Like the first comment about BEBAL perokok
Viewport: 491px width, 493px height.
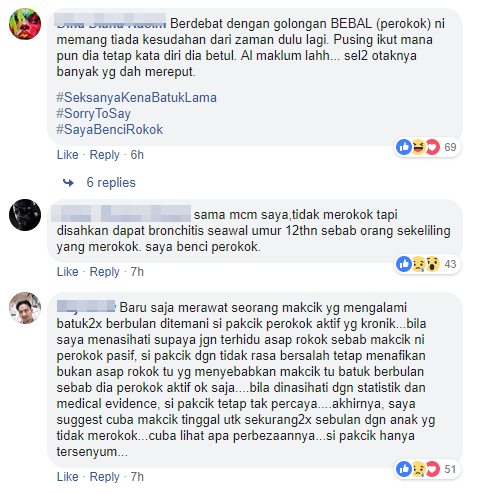point(68,155)
